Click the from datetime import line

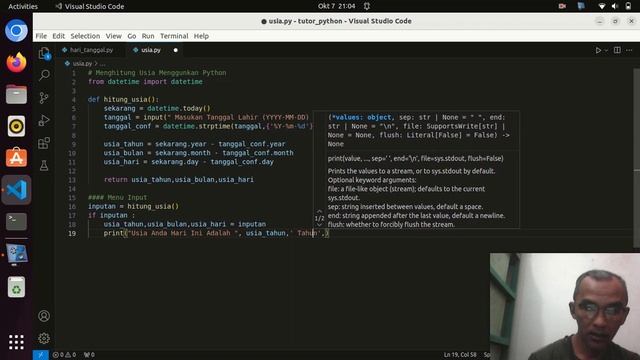(x=145, y=82)
